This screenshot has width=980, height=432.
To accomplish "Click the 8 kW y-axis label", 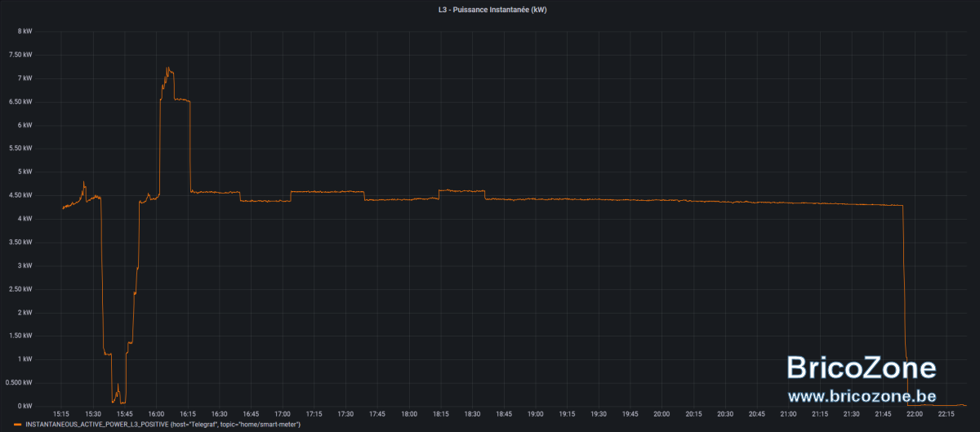I will pyautogui.click(x=24, y=32).
